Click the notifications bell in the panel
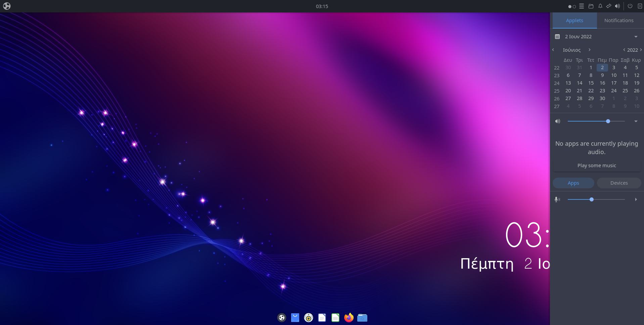644x325 pixels. pyautogui.click(x=600, y=6)
